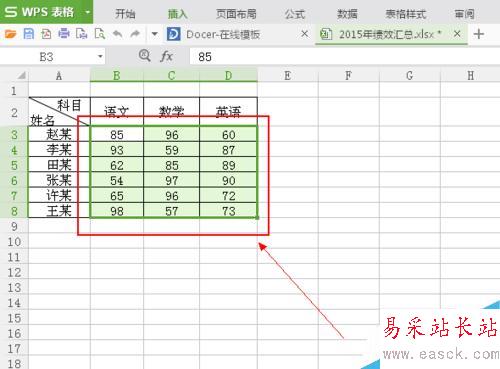Image resolution: width=500 pixels, height=369 pixels.
Task: Click the Print icon
Action: (64, 34)
